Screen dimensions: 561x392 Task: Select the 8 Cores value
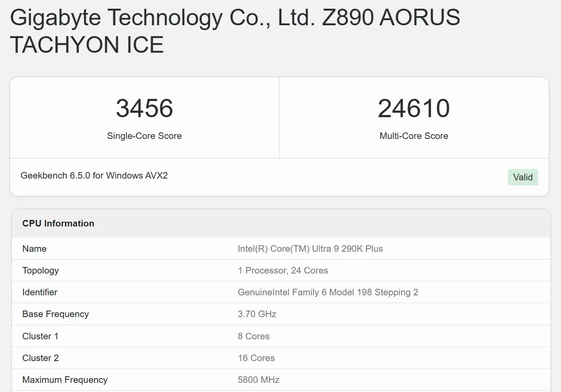click(x=254, y=336)
